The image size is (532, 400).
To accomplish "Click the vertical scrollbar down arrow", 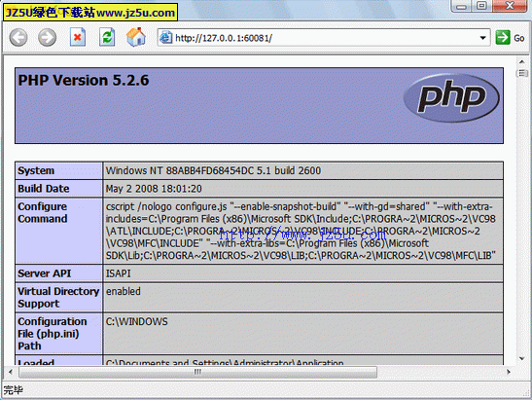I will 522,358.
